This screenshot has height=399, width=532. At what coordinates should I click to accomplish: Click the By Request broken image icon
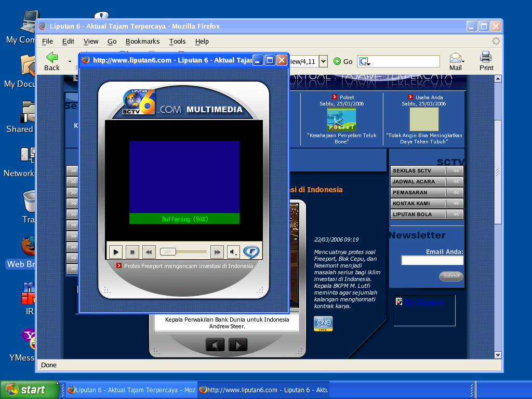point(399,301)
